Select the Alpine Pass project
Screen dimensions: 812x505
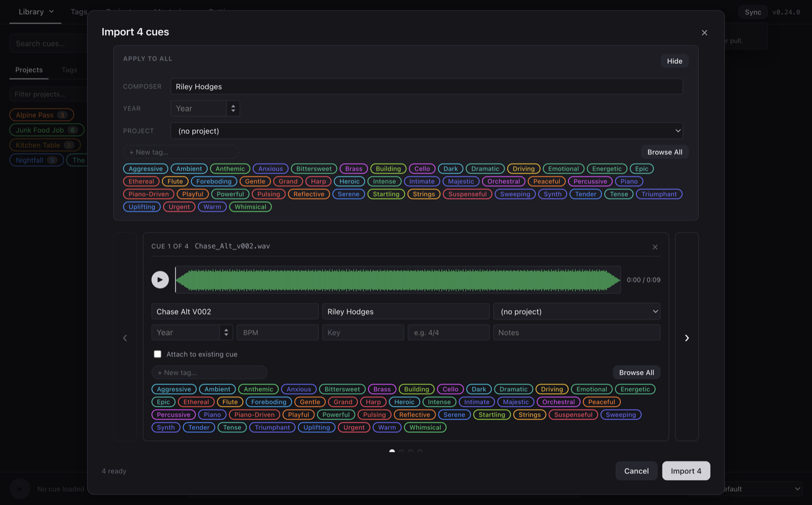[x=42, y=115]
